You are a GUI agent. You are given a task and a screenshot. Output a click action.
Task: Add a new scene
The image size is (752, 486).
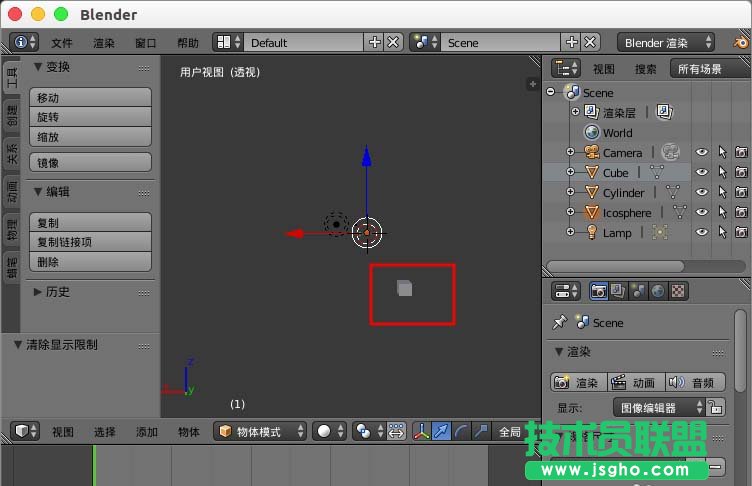point(572,43)
